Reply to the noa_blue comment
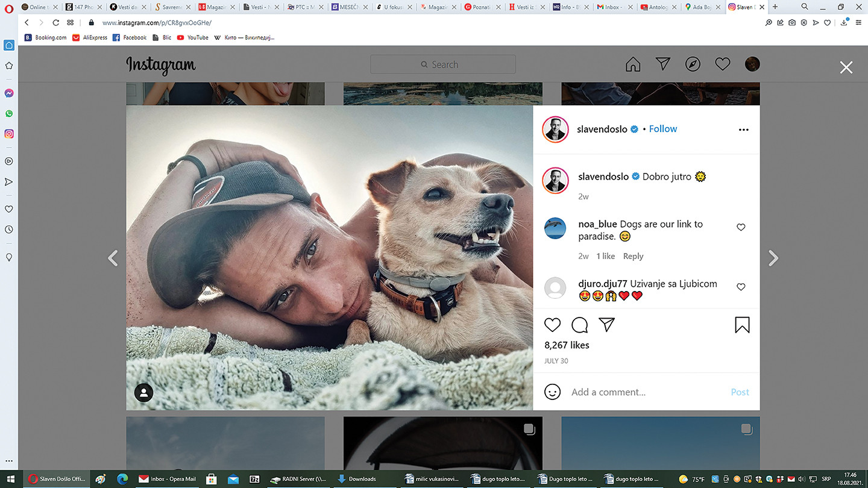The image size is (868, 488). [x=633, y=256]
